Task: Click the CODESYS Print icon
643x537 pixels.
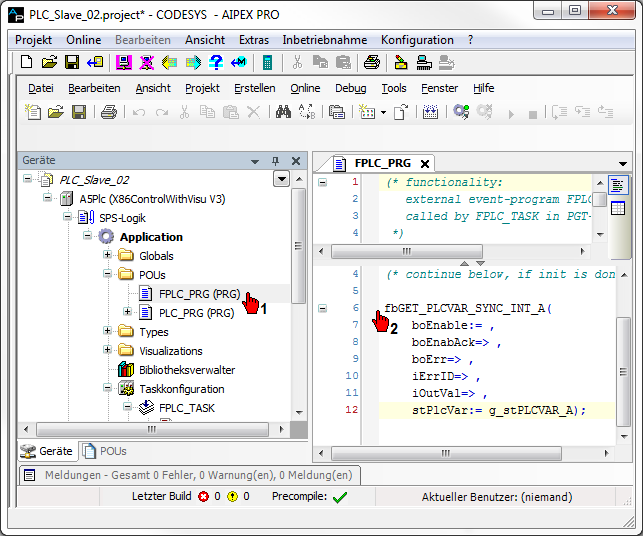Action: [x=109, y=111]
